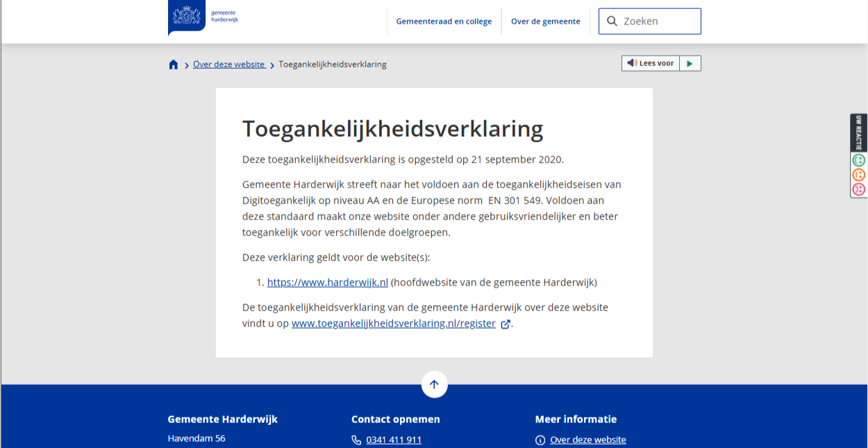
Task: Click the Contact opnemen footer heading
Action: point(396,419)
